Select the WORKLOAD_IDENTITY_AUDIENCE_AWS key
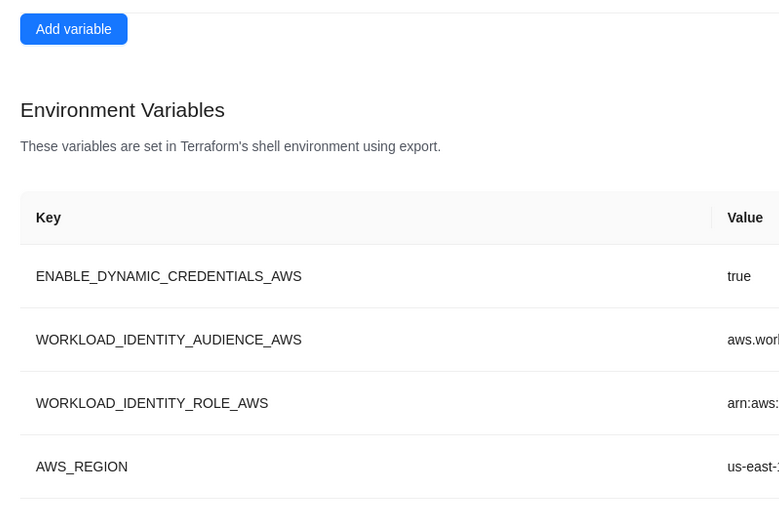Viewport: 779px width, 515px height. point(168,340)
